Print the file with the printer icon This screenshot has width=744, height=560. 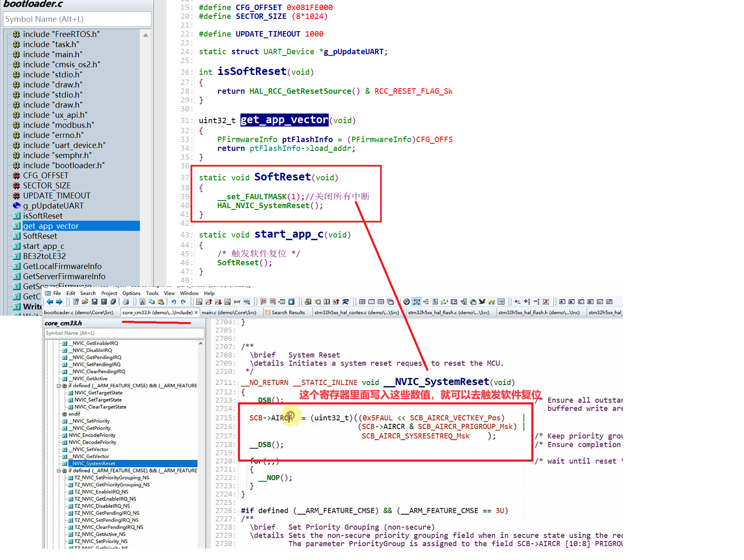click(x=126, y=301)
